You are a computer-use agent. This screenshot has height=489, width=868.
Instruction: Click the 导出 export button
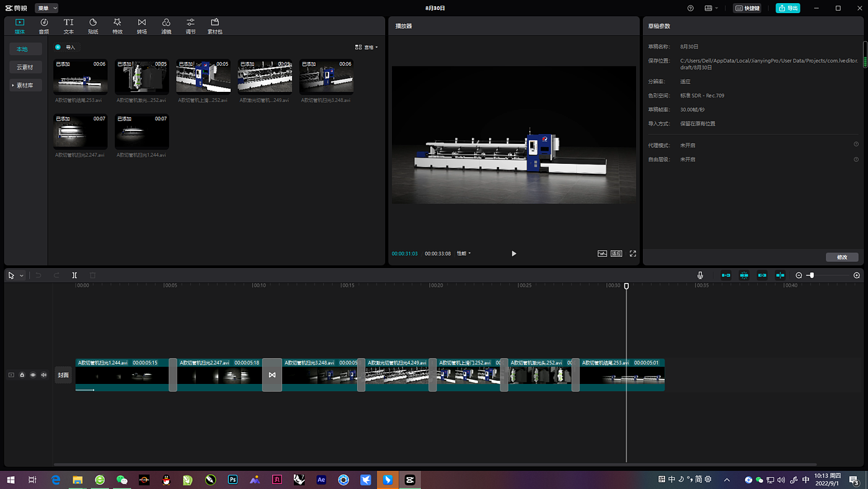[787, 8]
